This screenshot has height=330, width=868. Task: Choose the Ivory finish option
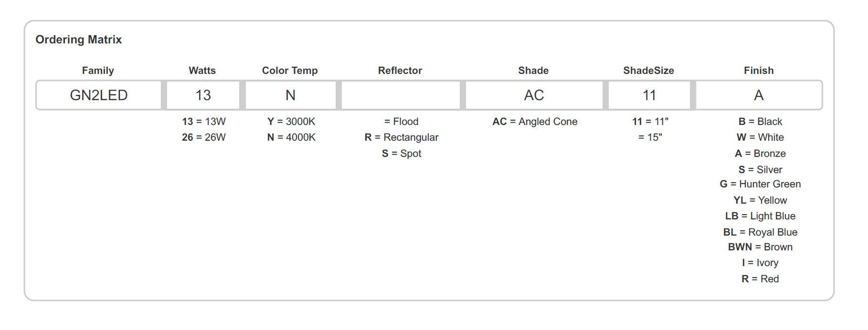[x=760, y=263]
